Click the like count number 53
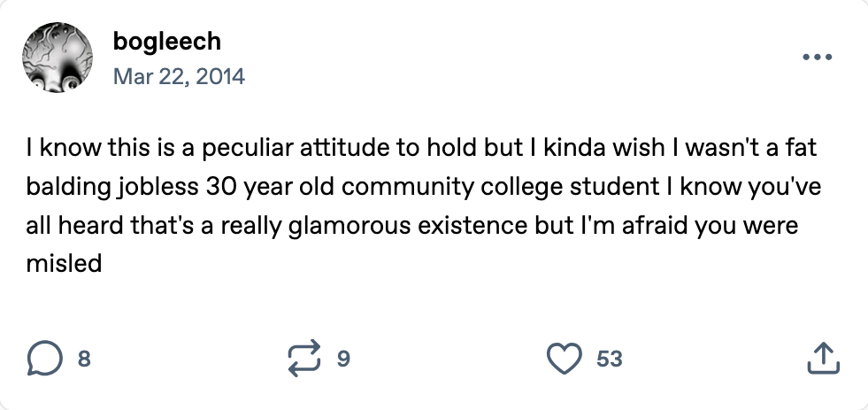Screen dimensions: 868x410 click(x=610, y=359)
